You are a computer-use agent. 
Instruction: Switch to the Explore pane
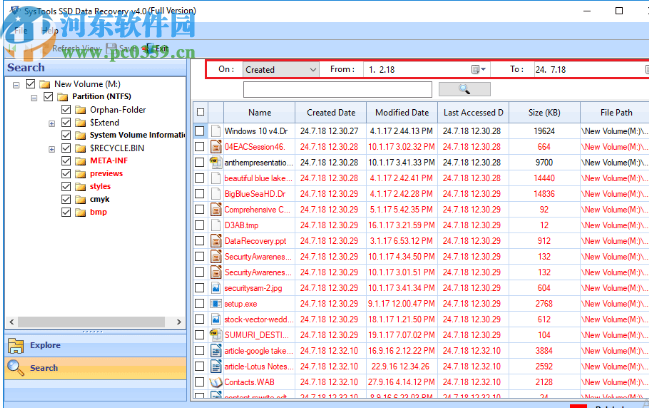point(95,345)
